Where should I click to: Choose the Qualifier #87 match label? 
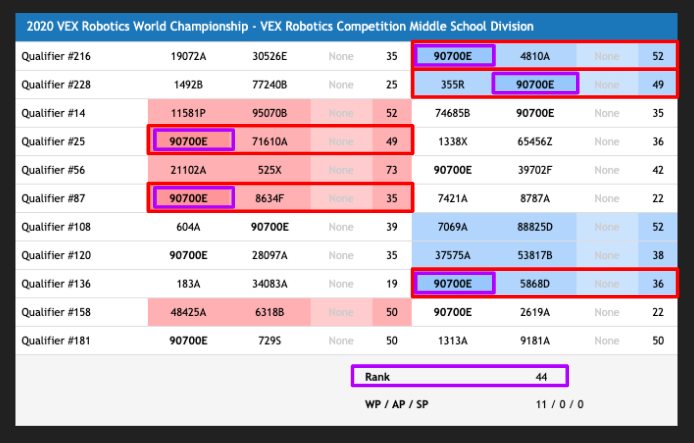(x=53, y=198)
